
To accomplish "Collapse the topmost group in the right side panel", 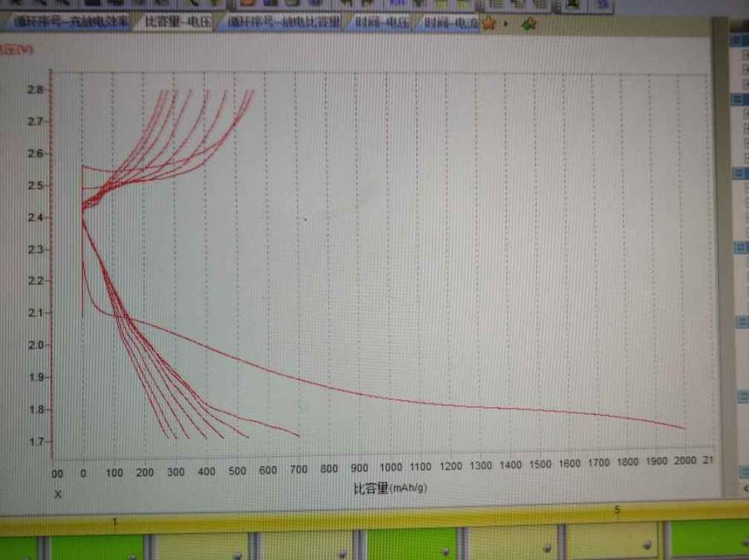I will click(x=738, y=40).
